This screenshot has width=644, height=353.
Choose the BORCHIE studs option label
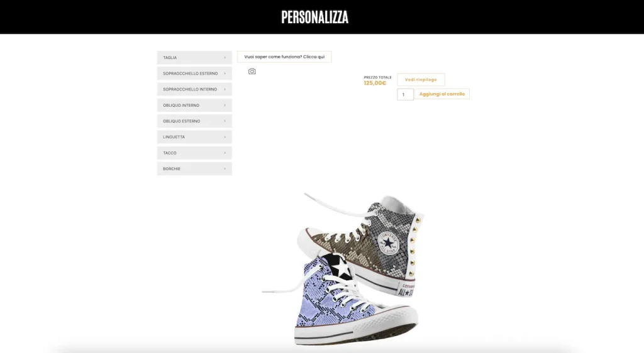click(x=172, y=168)
